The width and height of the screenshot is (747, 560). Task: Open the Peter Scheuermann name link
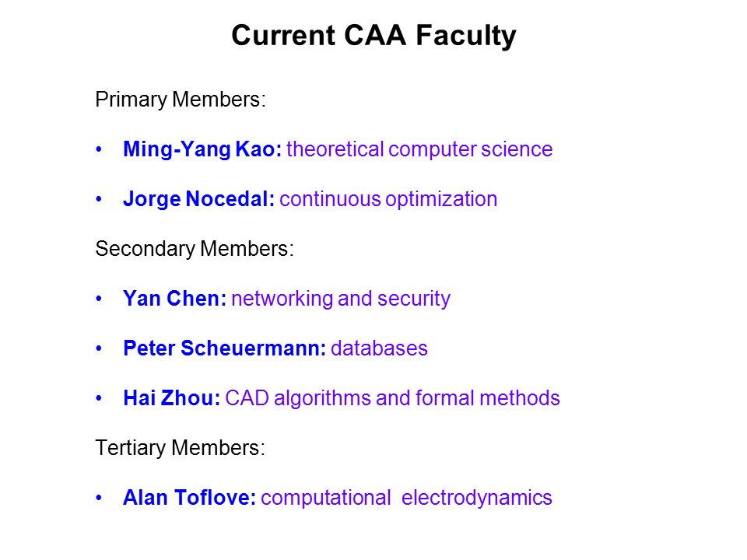pyautogui.click(x=224, y=348)
